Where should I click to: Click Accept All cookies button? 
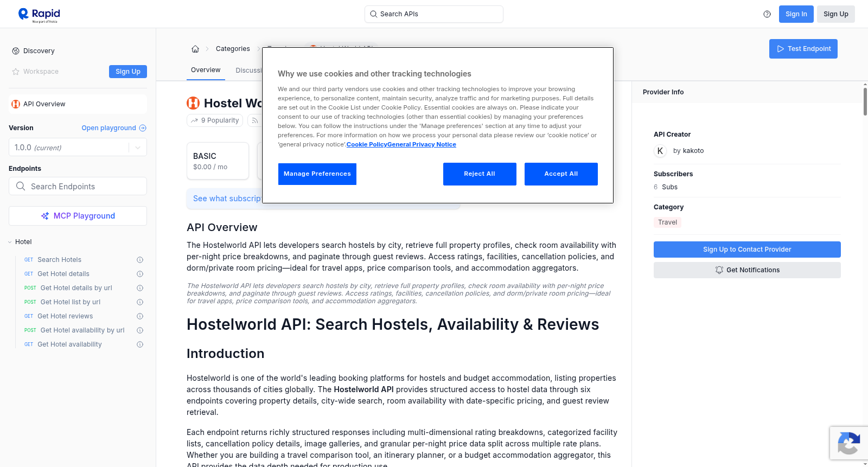[561, 174]
